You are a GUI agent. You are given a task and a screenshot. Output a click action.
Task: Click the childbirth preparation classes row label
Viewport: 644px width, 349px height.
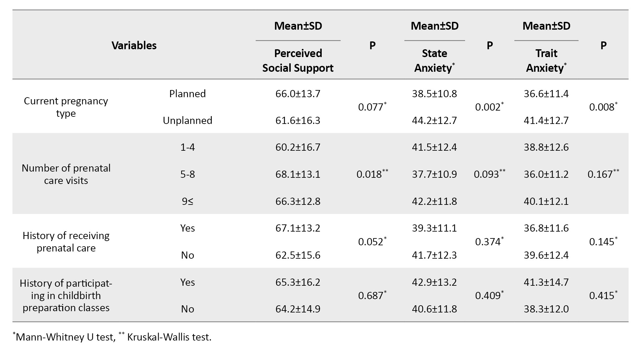tap(66, 296)
